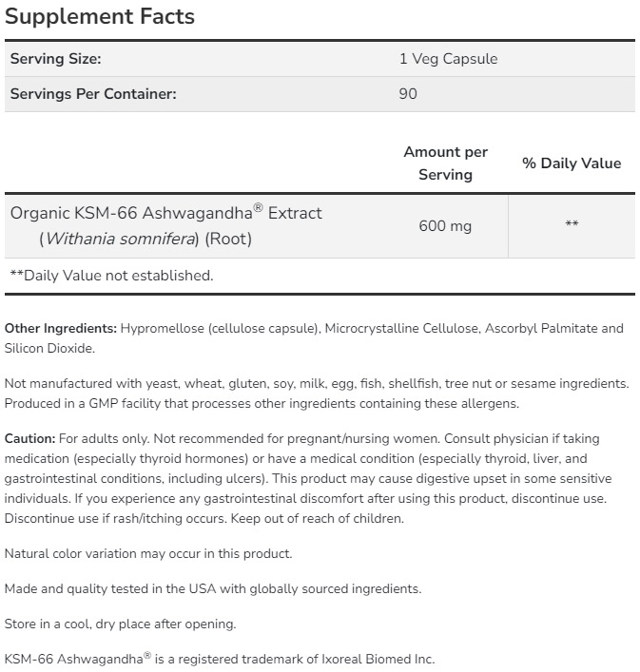Click the Amount per Serving column header

coord(445,163)
